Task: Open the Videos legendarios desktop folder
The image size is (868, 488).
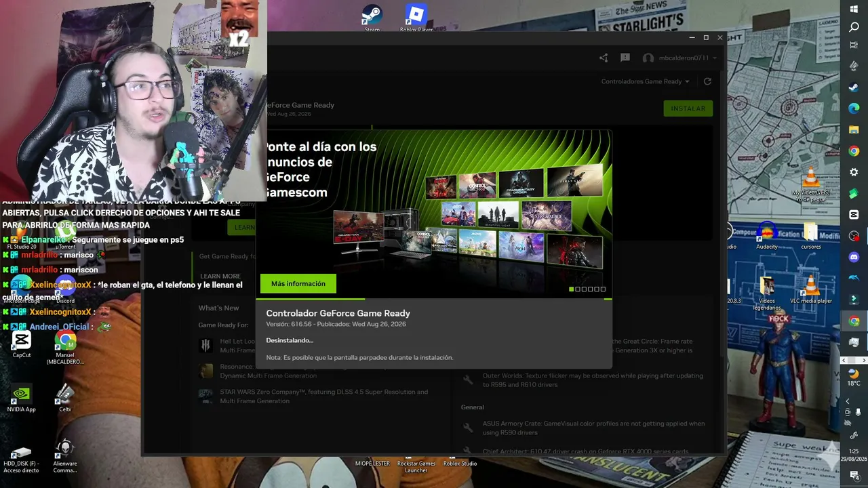Action: click(x=767, y=293)
